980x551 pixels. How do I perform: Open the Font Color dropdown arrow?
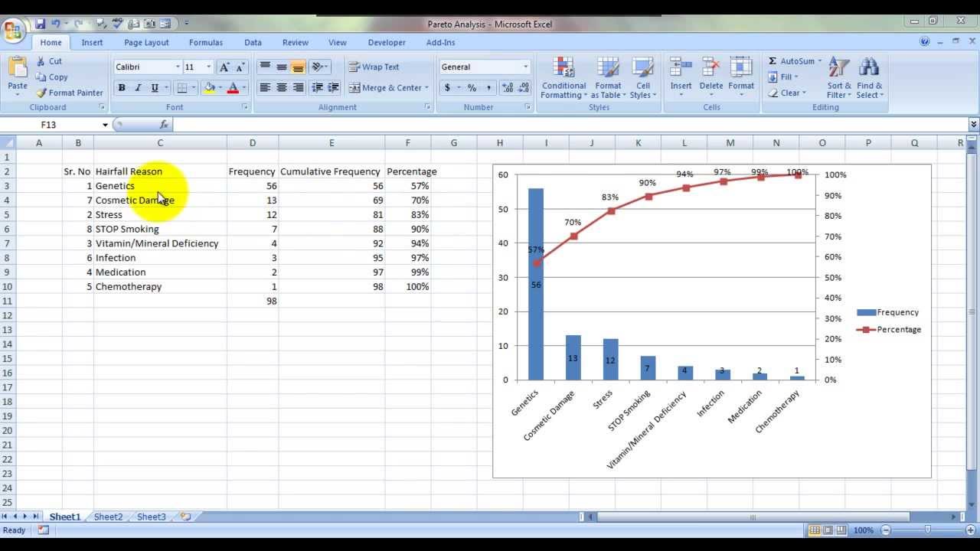point(244,88)
